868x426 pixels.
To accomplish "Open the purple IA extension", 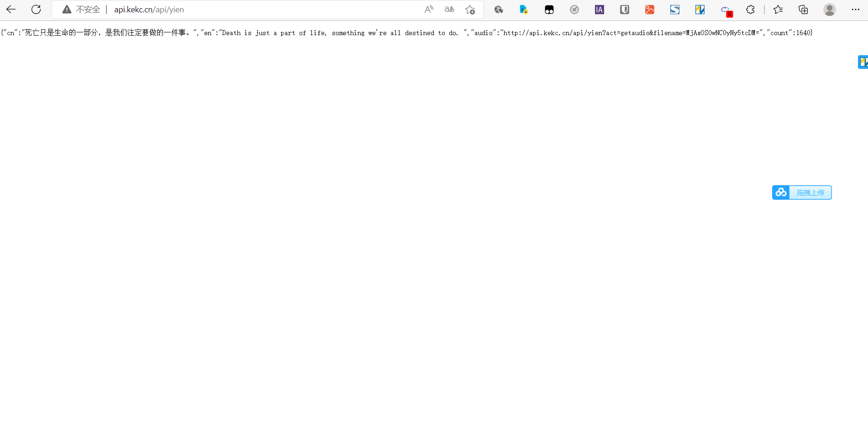I will pos(599,10).
